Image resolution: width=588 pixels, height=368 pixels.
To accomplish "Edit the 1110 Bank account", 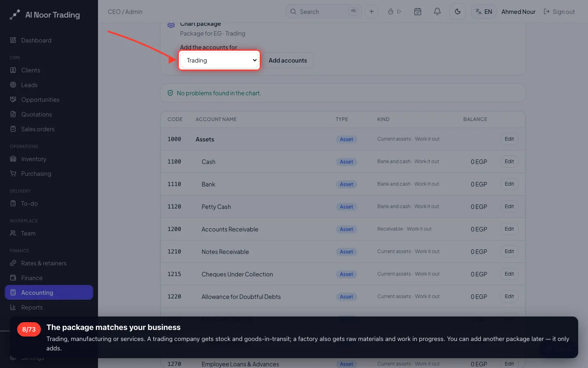I will [x=509, y=184].
